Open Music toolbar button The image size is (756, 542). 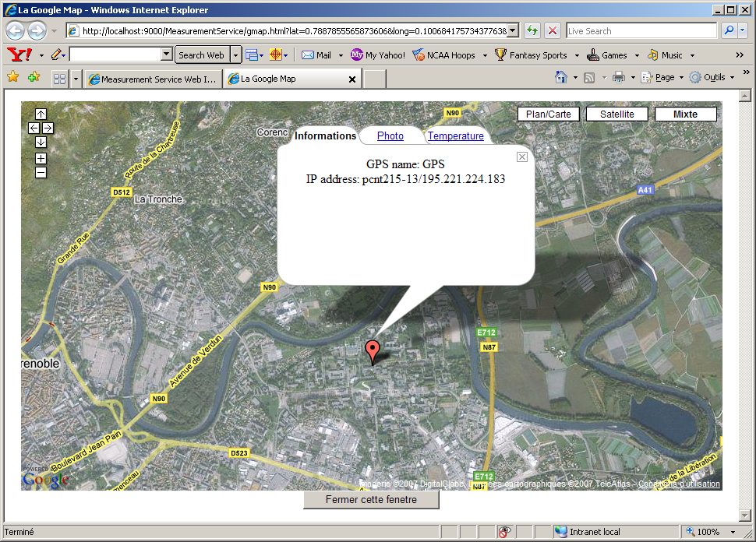[x=665, y=55]
